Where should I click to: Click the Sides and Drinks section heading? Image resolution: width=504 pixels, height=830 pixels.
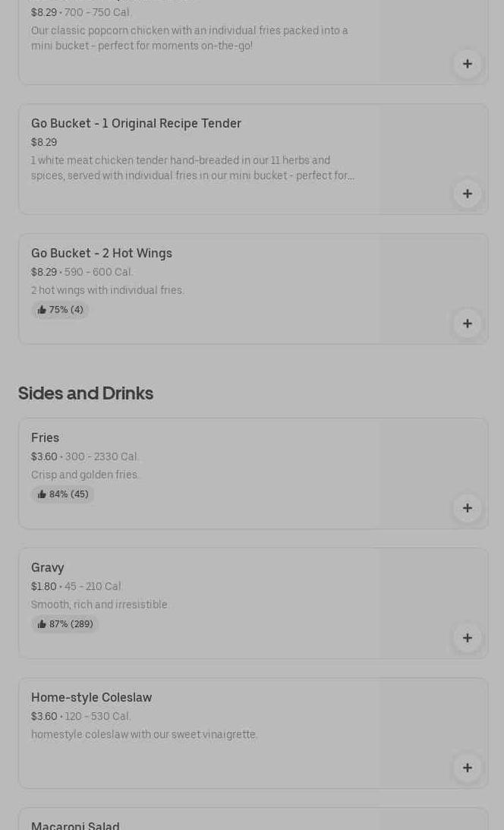86,393
